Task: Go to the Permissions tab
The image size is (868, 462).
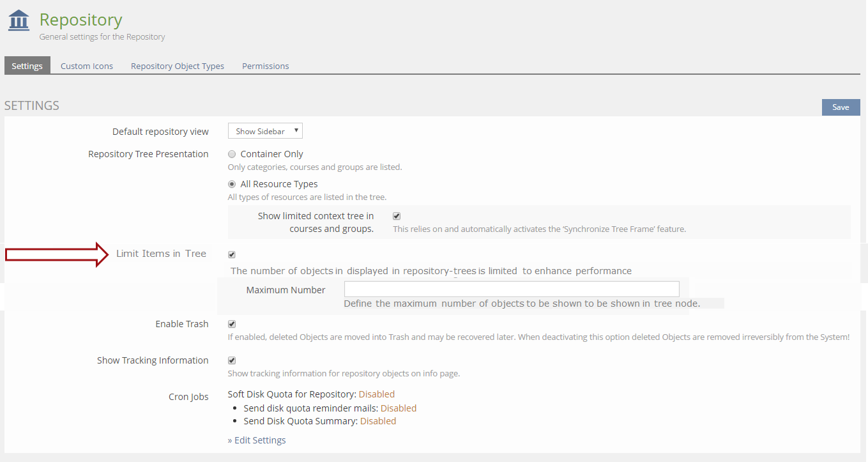Action: (x=265, y=66)
